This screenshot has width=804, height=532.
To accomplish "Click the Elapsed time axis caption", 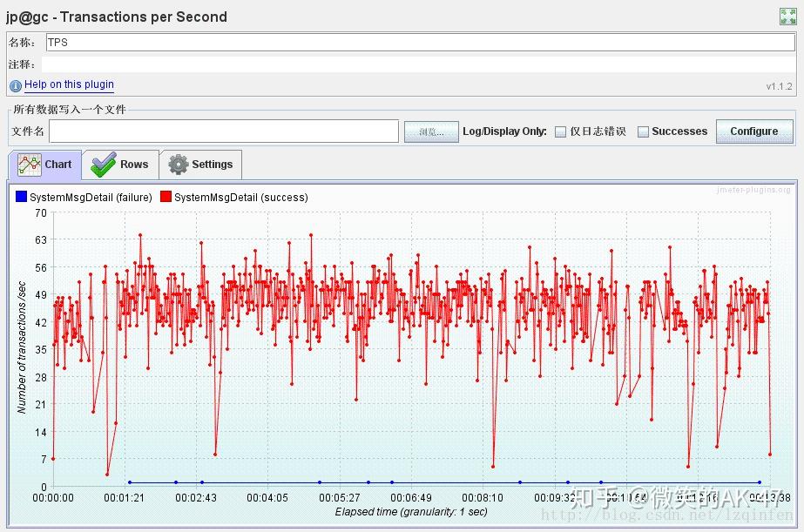I will [411, 511].
